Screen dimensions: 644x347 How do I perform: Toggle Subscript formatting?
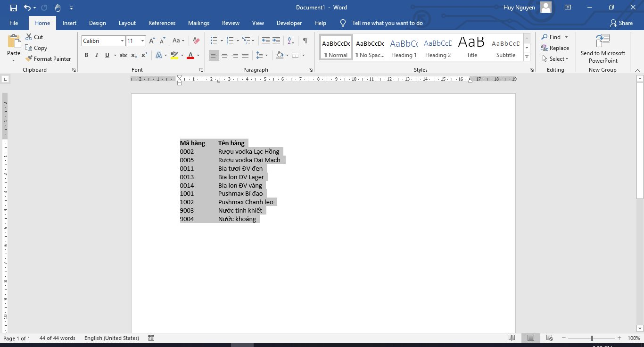[134, 55]
